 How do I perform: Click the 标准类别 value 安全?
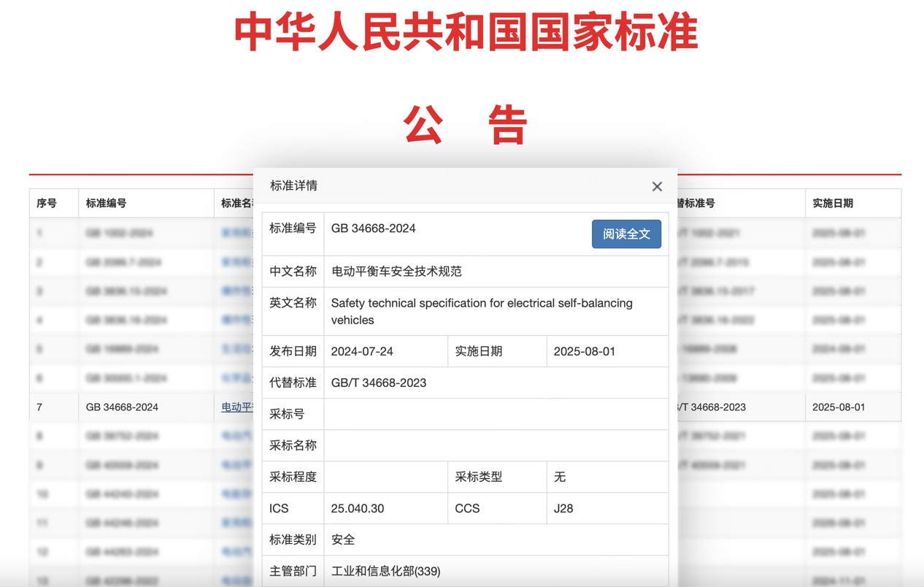tap(342, 540)
